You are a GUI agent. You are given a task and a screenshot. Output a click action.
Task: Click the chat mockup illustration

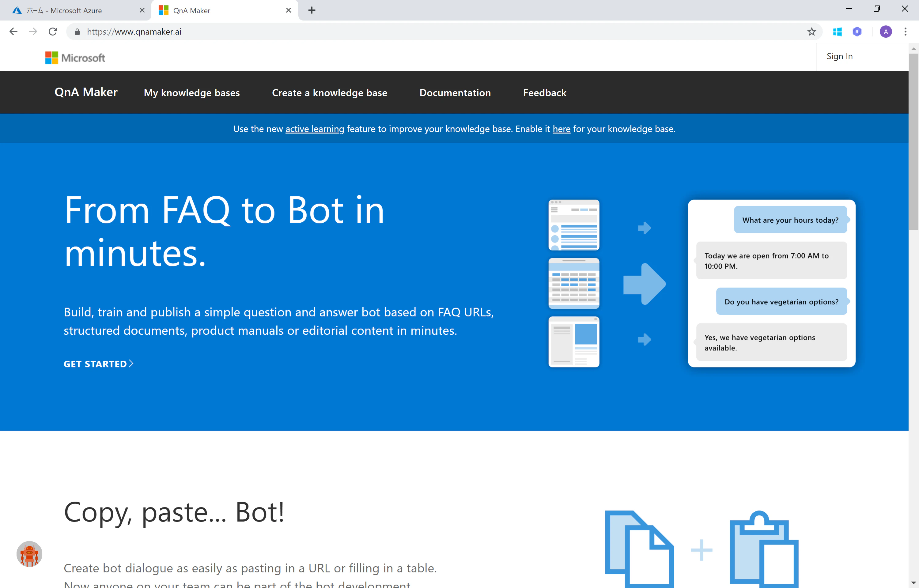(772, 283)
